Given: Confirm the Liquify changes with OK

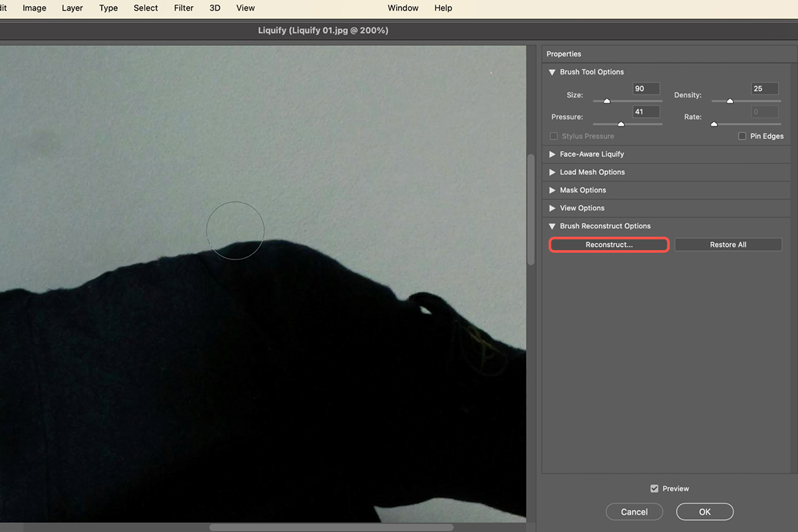Looking at the screenshot, I should pyautogui.click(x=704, y=511).
